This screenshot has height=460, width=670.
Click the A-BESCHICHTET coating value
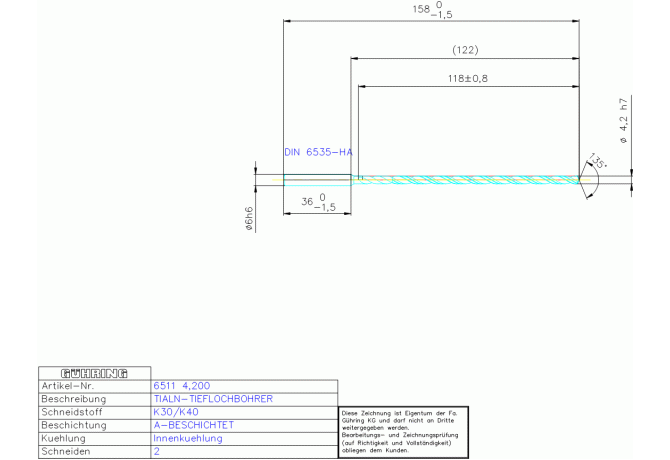[x=192, y=424]
